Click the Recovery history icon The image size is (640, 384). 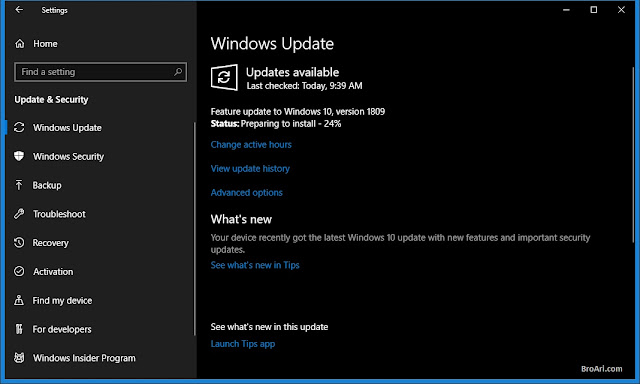click(x=19, y=242)
